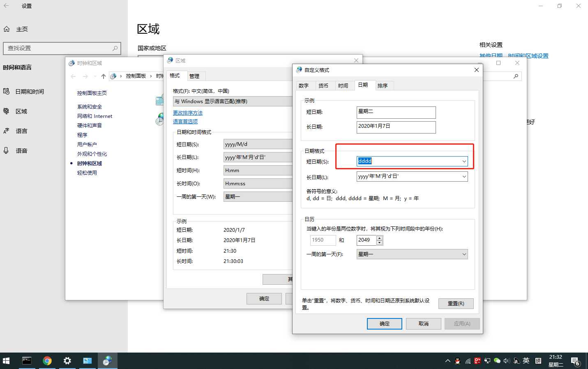Screen dimensions: 588x369
Task: Open H:mm short time dropdown in 区域
Action: pos(258,171)
